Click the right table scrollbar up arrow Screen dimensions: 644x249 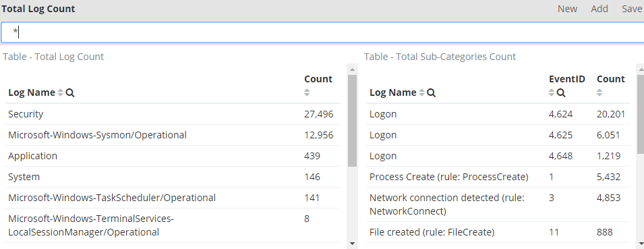641,69
